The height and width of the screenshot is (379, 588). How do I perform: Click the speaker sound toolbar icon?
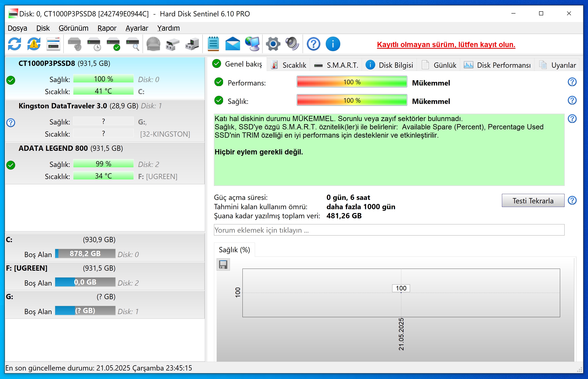click(x=292, y=44)
